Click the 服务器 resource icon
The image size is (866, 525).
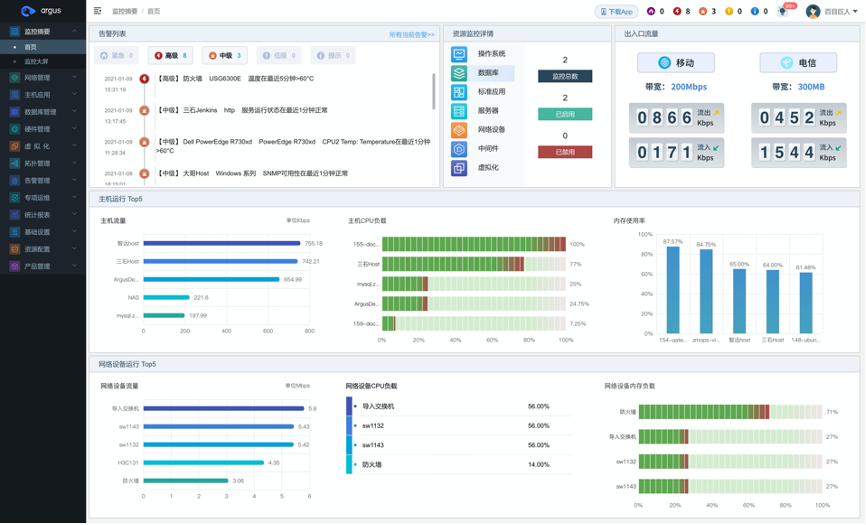click(459, 111)
